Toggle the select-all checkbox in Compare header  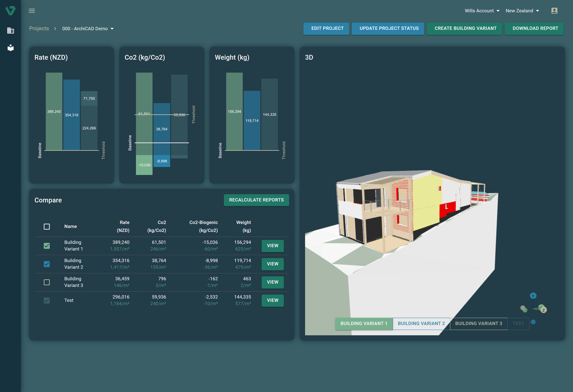[47, 226]
